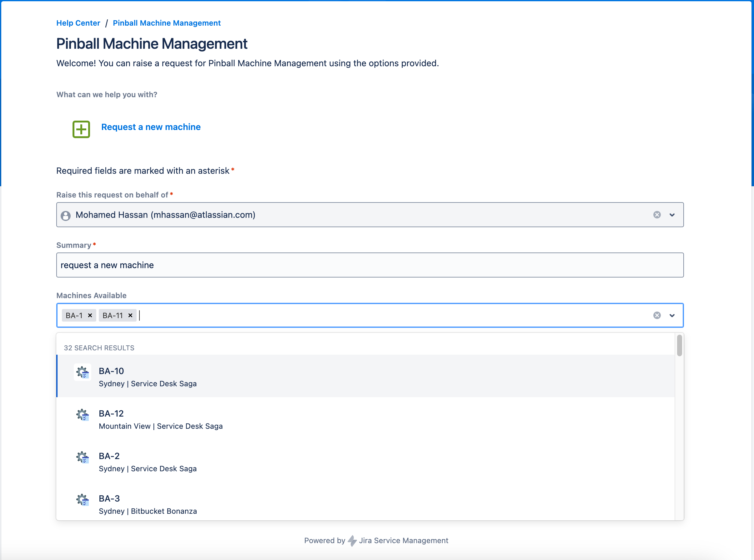Click the results list scrollbar thumb
The height and width of the screenshot is (560, 754).
pos(679,345)
